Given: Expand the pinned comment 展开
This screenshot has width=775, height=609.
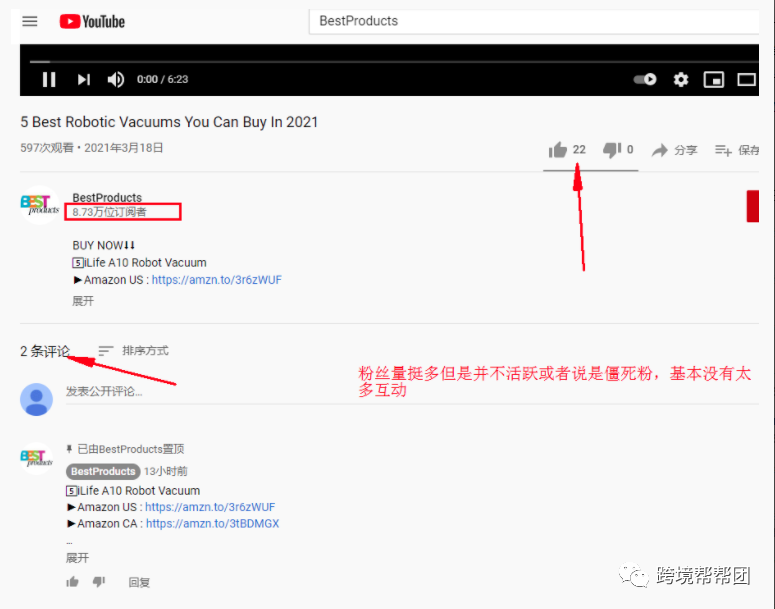Looking at the screenshot, I should tap(77, 558).
